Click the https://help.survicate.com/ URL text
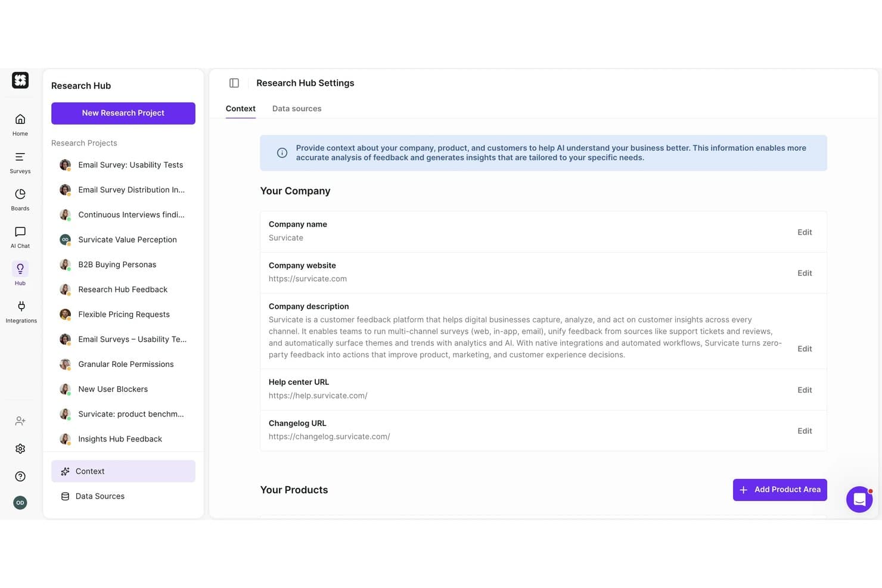This screenshot has height=588, width=882. 318,396
